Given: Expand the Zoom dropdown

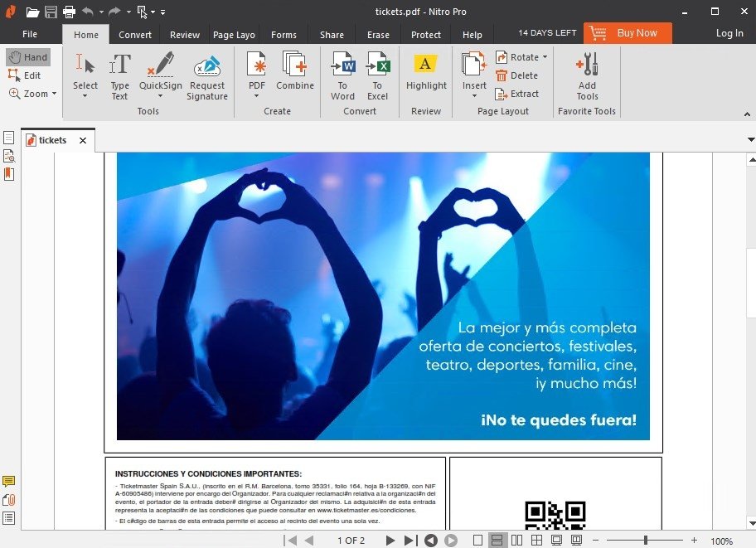Looking at the screenshot, I should [54, 93].
